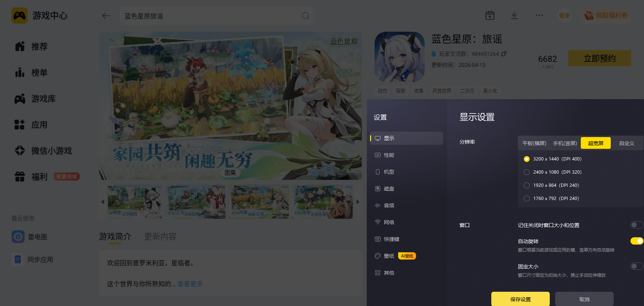The height and width of the screenshot is (306, 644).
Task: Open the calendar reservation icon
Action: (490, 15)
